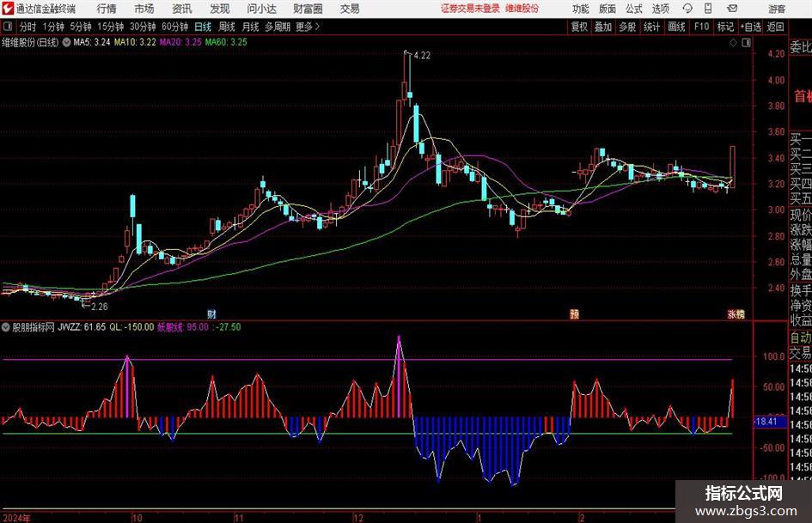Switch to 60分钟 period tab
This screenshot has height=523, width=812.
[x=175, y=27]
